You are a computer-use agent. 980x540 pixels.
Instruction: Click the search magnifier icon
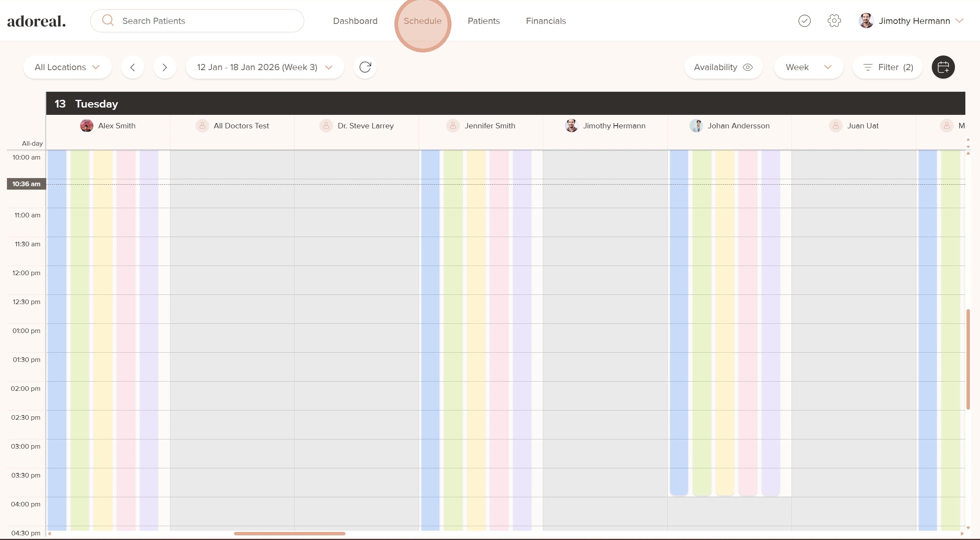pos(108,20)
